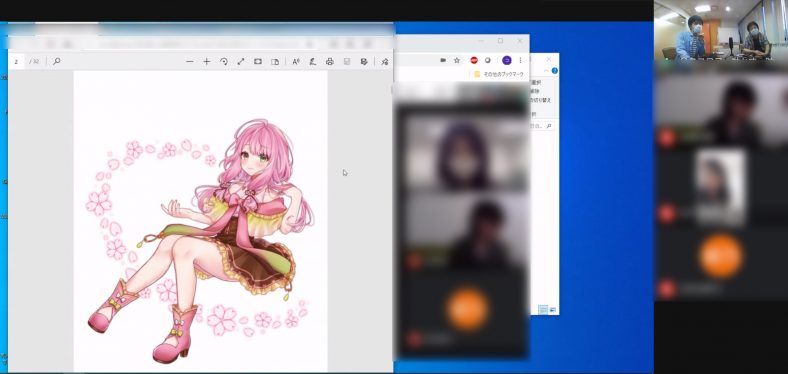Viewport: 788px width, 374px height.
Task: Pin the PDF toolbar
Action: [x=385, y=61]
